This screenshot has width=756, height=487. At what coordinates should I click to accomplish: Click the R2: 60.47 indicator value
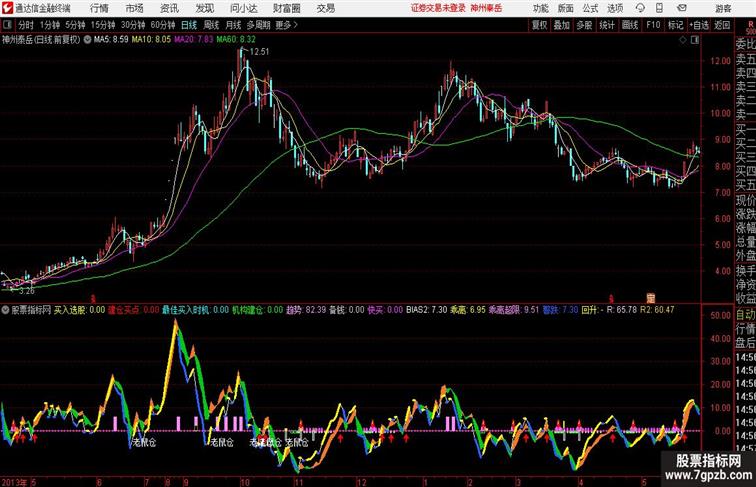(658, 310)
